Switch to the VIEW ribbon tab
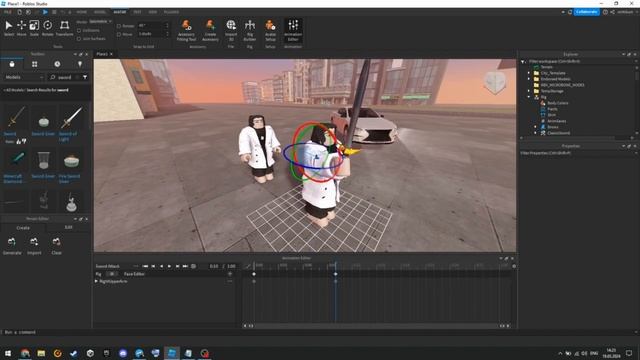 [153, 12]
